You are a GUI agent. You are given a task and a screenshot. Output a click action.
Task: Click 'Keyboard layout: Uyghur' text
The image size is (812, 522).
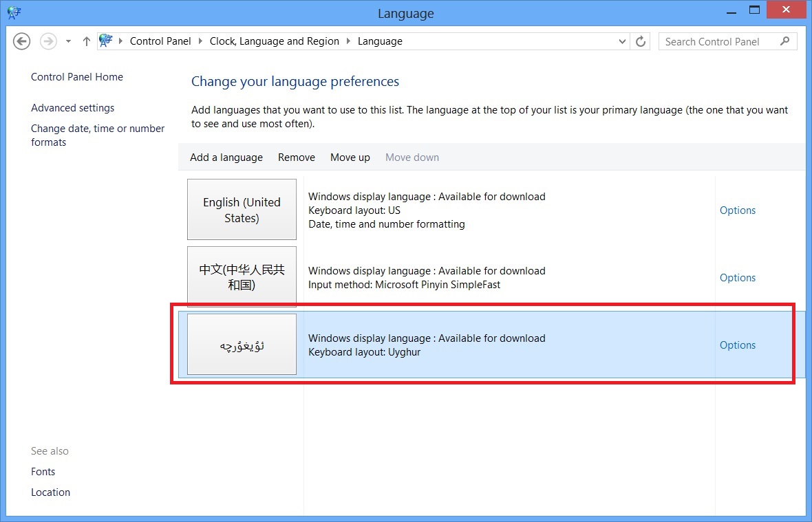point(364,352)
